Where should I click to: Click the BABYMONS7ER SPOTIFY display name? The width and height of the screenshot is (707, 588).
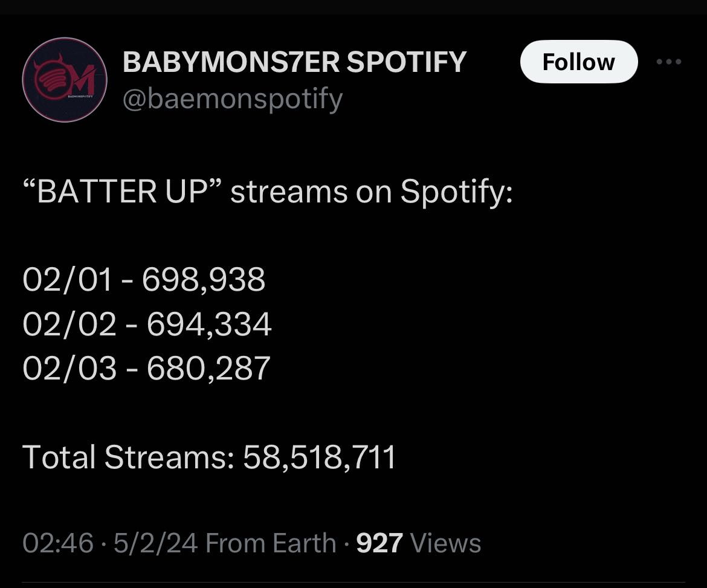point(294,62)
